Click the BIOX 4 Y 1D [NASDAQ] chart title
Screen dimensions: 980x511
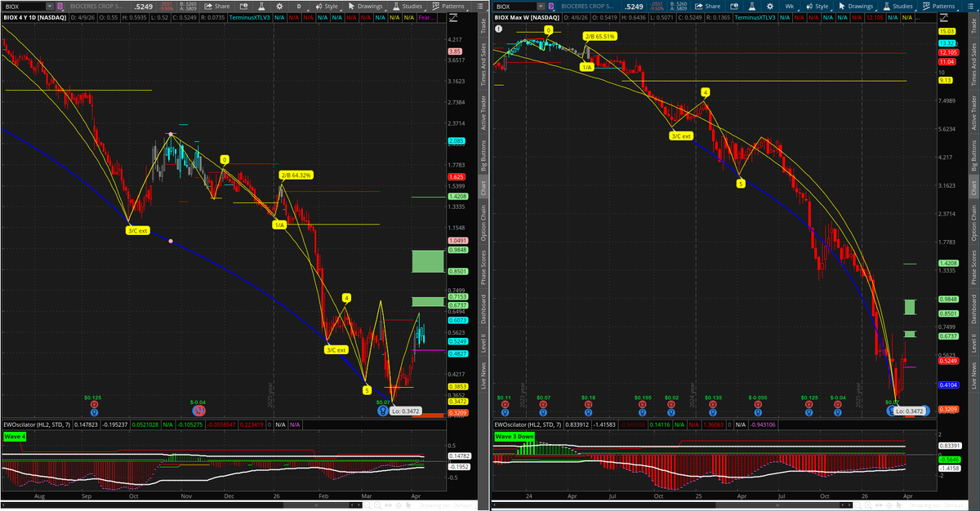point(34,18)
